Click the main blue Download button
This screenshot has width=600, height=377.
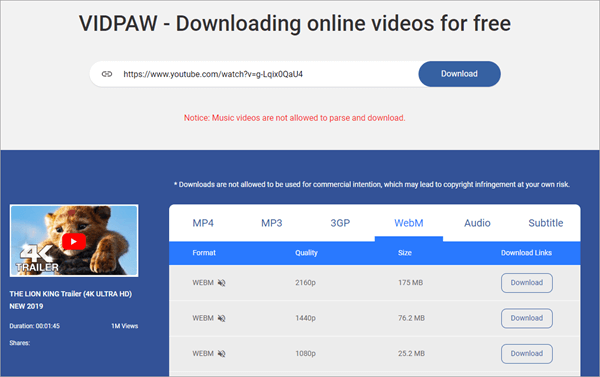click(459, 74)
